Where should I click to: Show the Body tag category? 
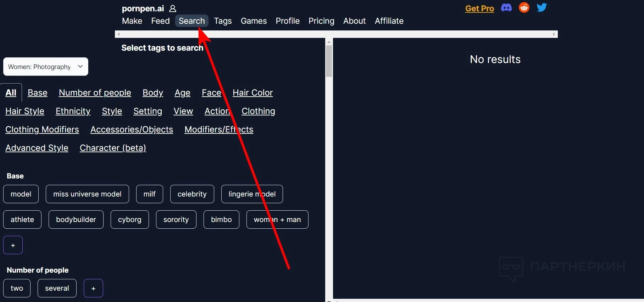click(x=153, y=93)
